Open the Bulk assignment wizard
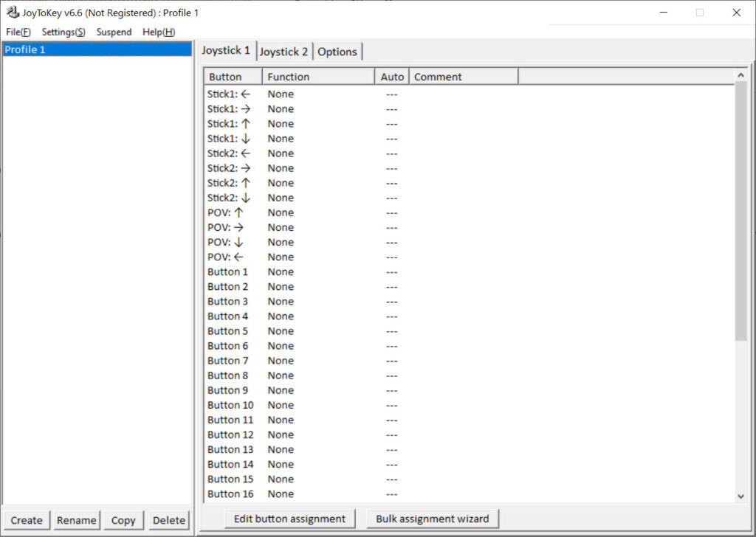Screen dimensions: 756x537 tap(433, 519)
